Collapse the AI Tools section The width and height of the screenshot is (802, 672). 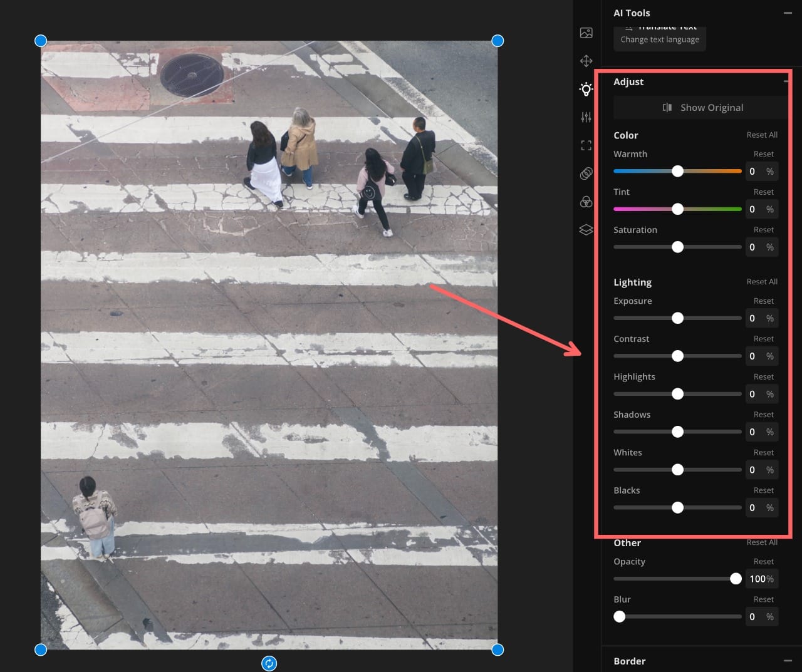click(788, 11)
